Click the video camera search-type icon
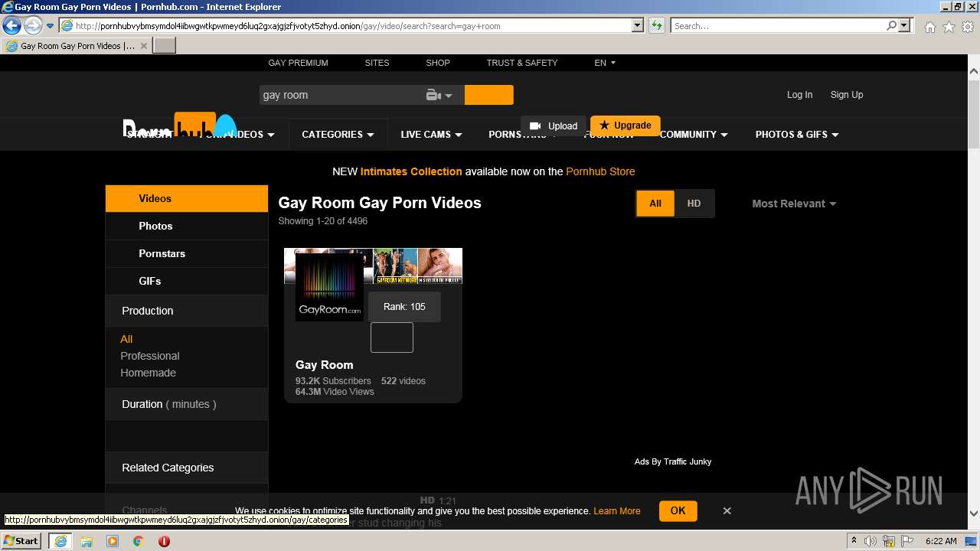 tap(433, 95)
